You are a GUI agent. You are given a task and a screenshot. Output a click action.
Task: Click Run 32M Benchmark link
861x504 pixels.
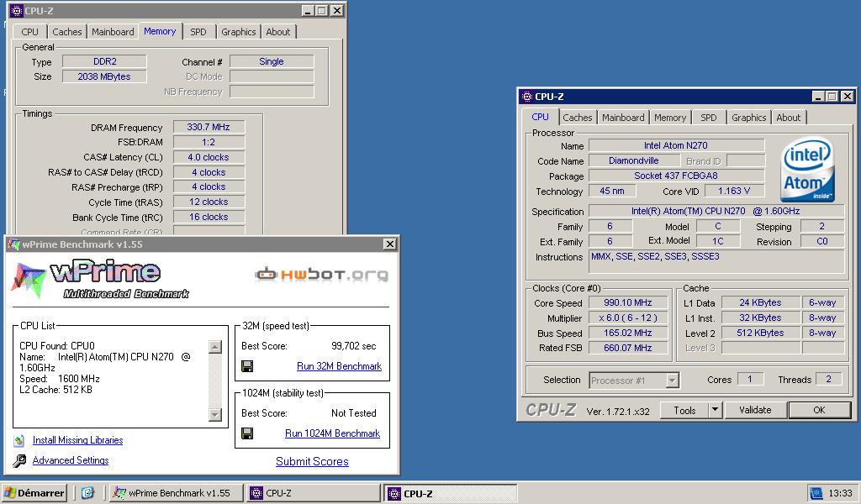pyautogui.click(x=339, y=366)
